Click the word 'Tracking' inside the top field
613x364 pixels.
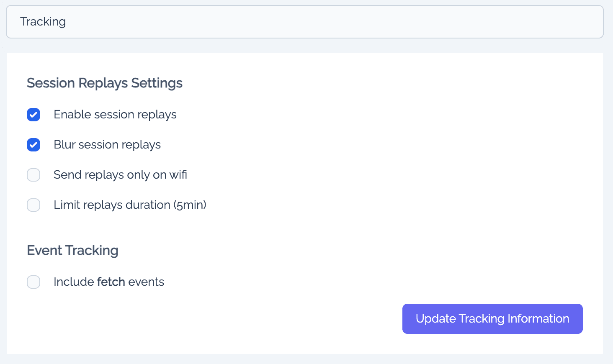(43, 22)
